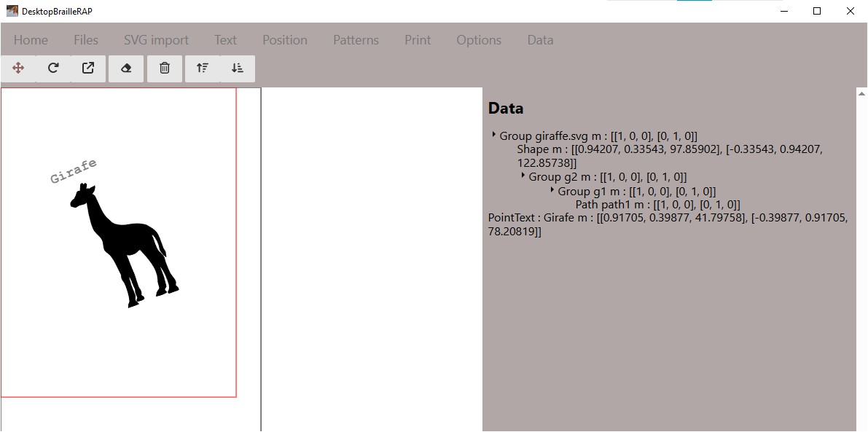
Task: Click the DesktopBrailleRAP app icon
Action: (12, 10)
